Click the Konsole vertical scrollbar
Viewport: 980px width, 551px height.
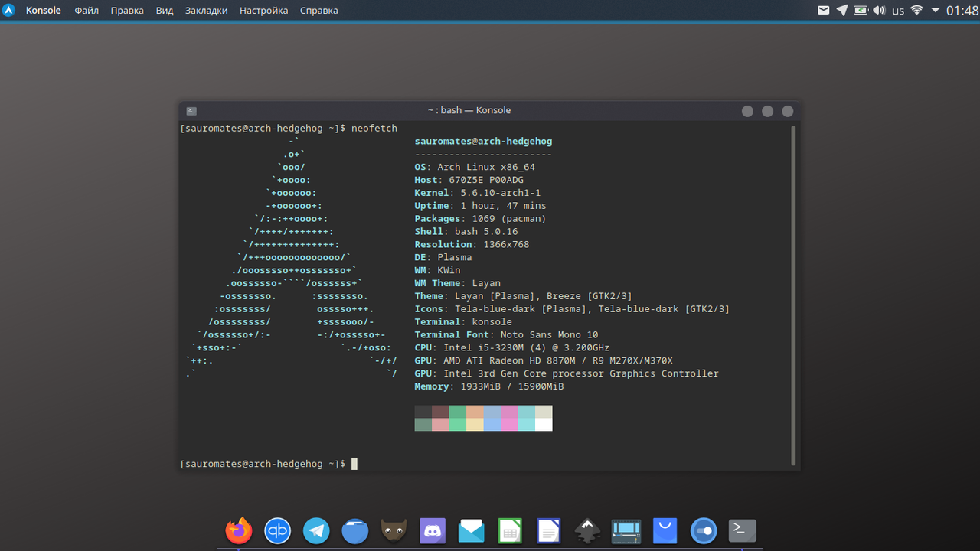click(793, 295)
